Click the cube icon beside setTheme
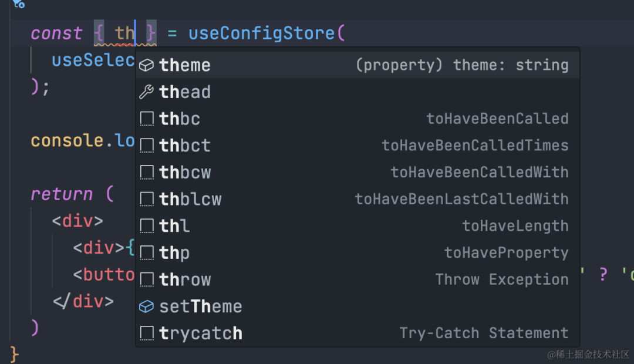The width and height of the screenshot is (634, 364). click(x=146, y=306)
